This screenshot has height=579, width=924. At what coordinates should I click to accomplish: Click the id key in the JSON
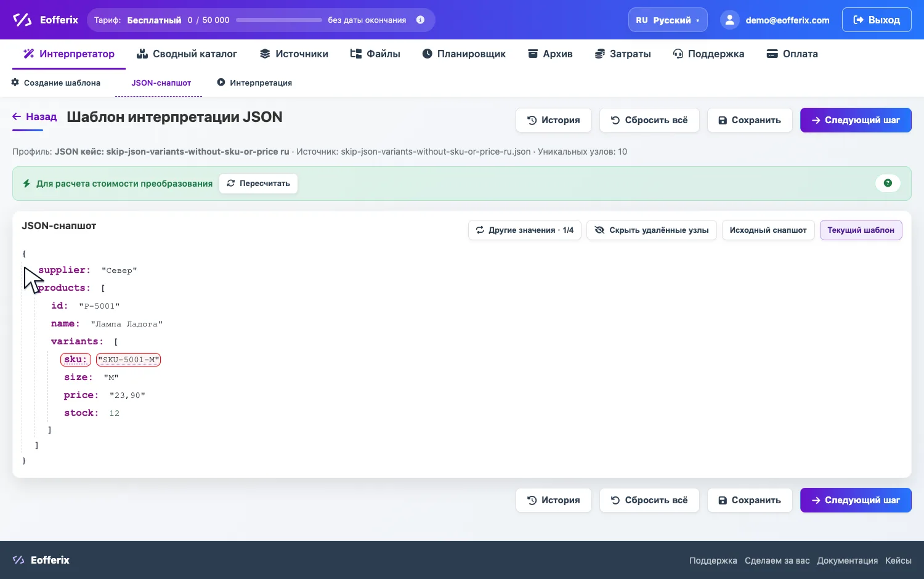coord(59,306)
